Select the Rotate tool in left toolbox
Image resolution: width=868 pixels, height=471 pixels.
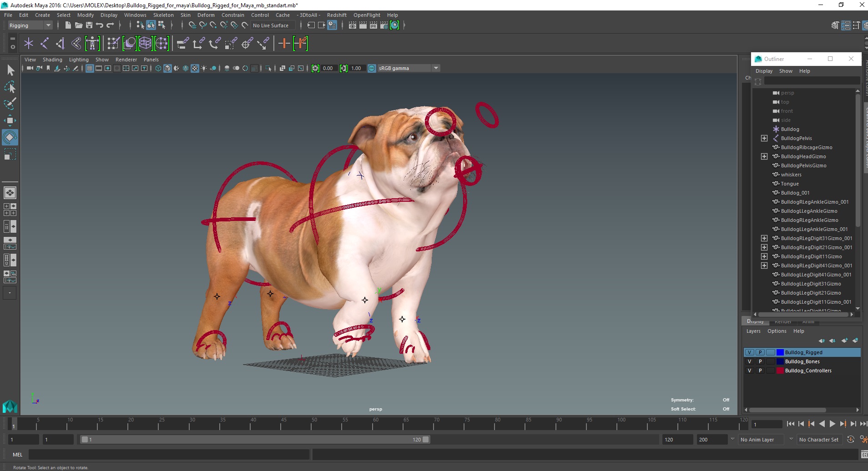click(10, 137)
